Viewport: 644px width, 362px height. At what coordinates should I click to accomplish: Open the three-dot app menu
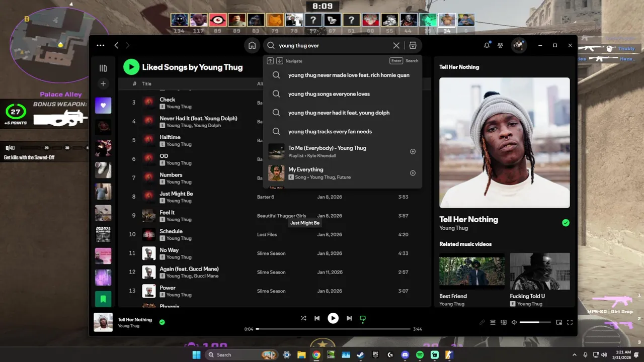101,45
